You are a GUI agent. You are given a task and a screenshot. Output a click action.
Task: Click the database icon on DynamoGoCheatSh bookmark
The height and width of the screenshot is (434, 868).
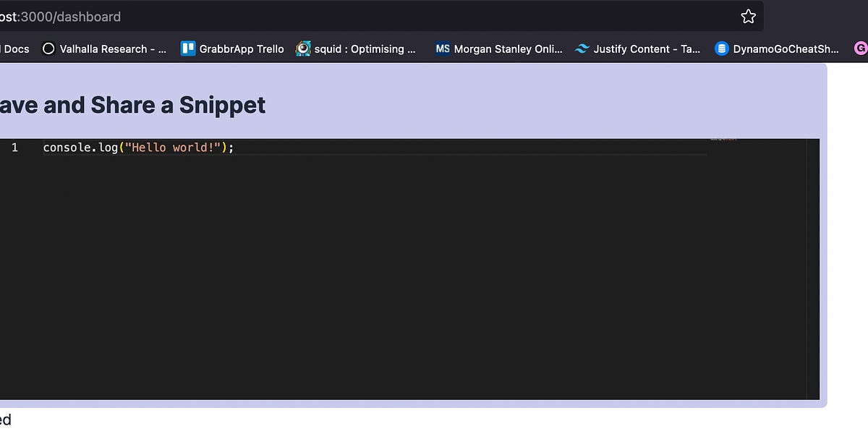click(x=721, y=48)
